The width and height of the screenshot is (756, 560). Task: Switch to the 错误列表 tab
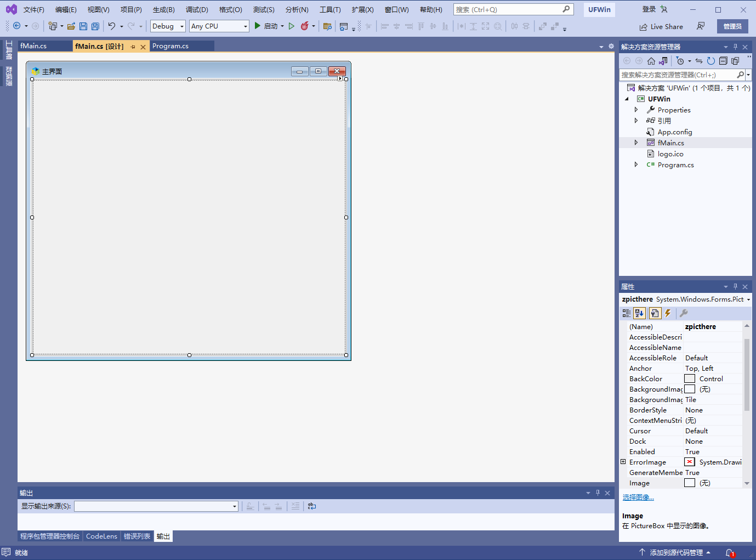pyautogui.click(x=137, y=536)
